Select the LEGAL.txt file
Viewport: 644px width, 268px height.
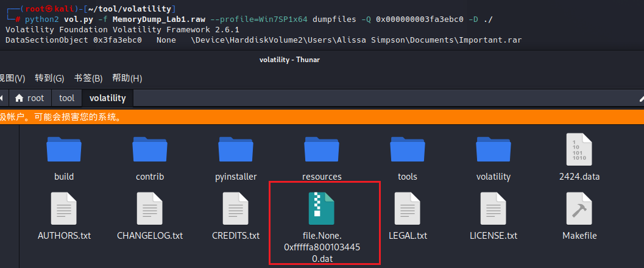[x=408, y=209]
